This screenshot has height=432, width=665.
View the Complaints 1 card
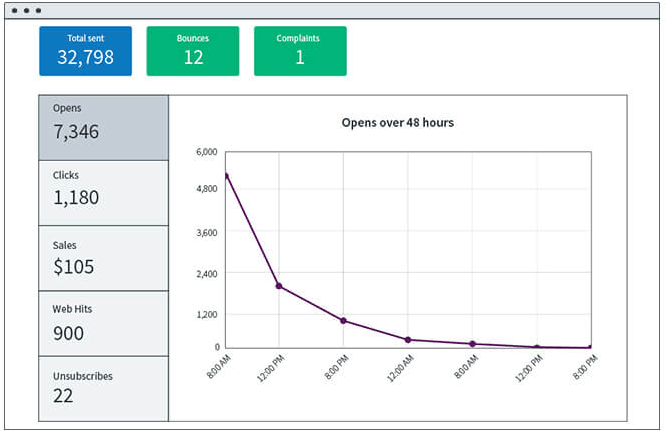click(x=300, y=51)
